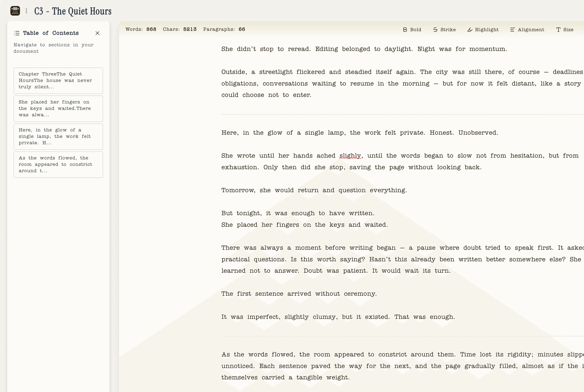The width and height of the screenshot is (584, 392).
Task: Click the strikethrough S icon
Action: point(435,30)
